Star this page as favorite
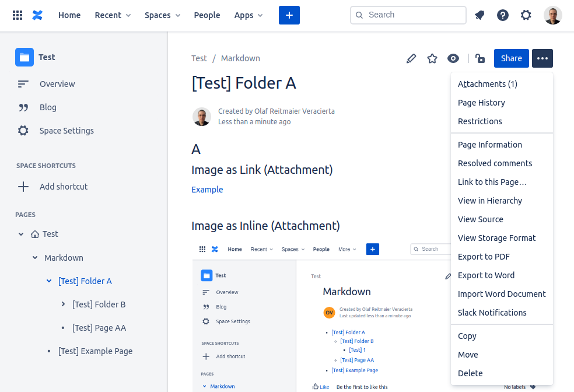Viewport: 574px width, 392px height. (x=432, y=58)
